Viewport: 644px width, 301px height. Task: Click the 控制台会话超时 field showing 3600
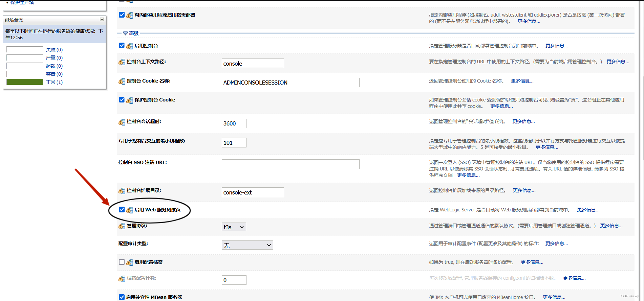click(234, 123)
